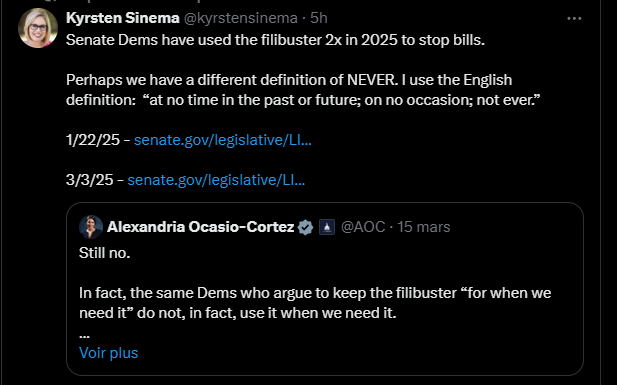Click Kyrsten Sinema's profile picture
Viewport: 617px width, 385px height.
38,28
